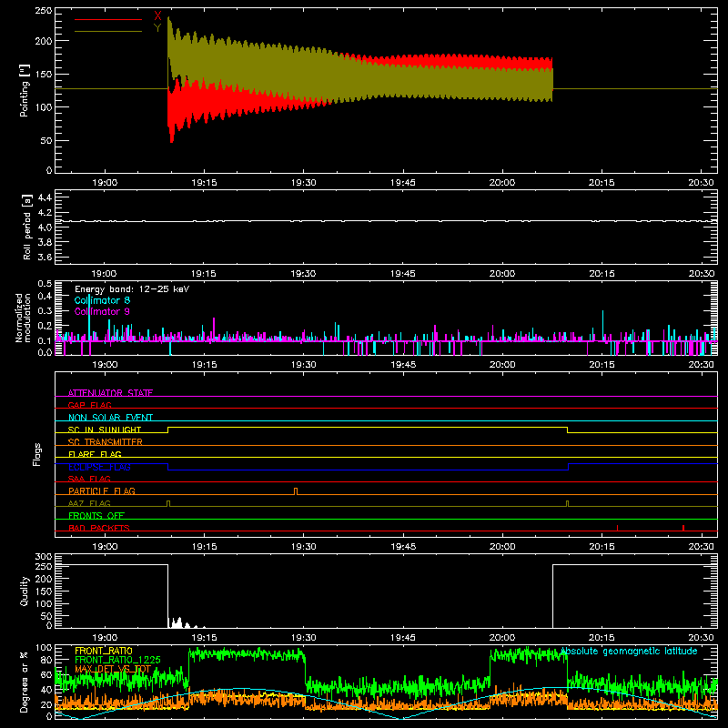This screenshot has height=728, width=728.
Task: Click the magenta 'Collimator 9' legend entry
Action: 102,311
